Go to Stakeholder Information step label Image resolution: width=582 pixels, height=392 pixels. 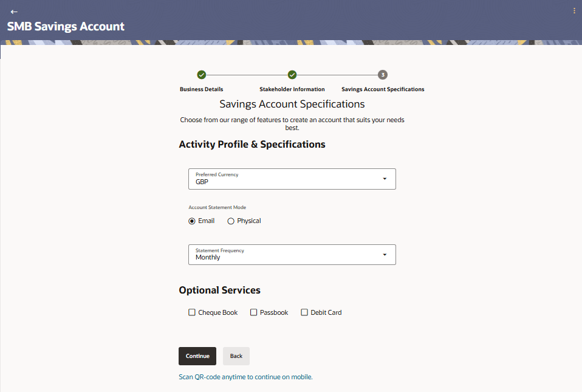(292, 89)
